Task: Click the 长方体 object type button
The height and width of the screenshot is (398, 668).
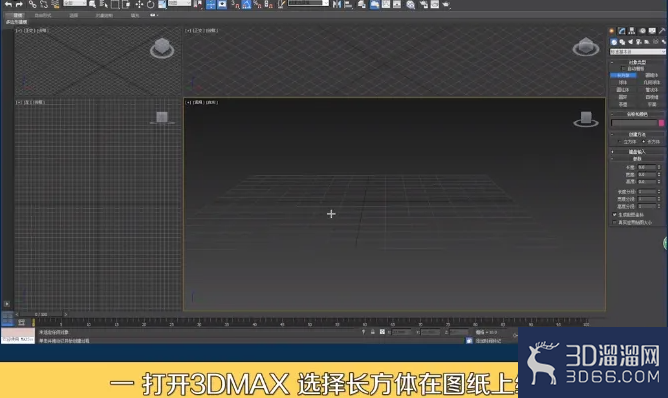Action: pos(623,75)
